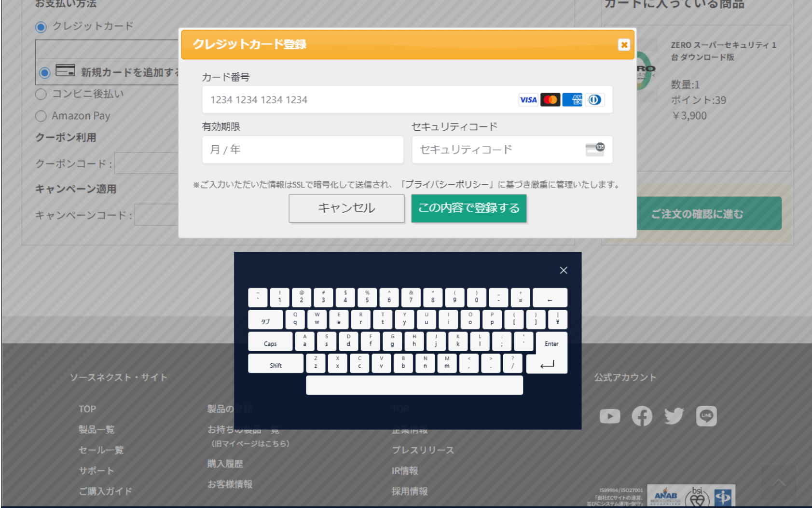The width and height of the screenshot is (812, 508).
Task: Click the American Express logo
Action: (x=573, y=100)
